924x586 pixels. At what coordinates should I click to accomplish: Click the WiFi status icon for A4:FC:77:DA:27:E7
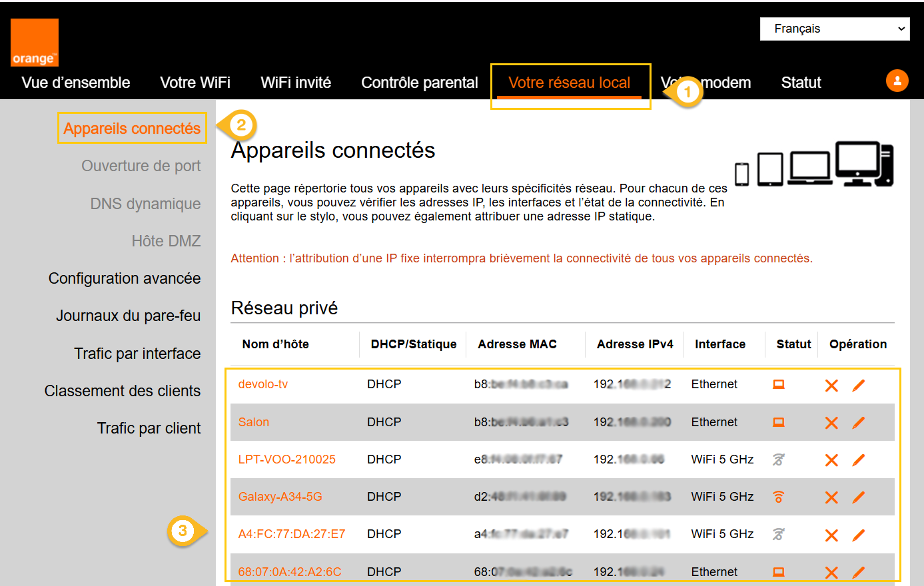coord(778,534)
